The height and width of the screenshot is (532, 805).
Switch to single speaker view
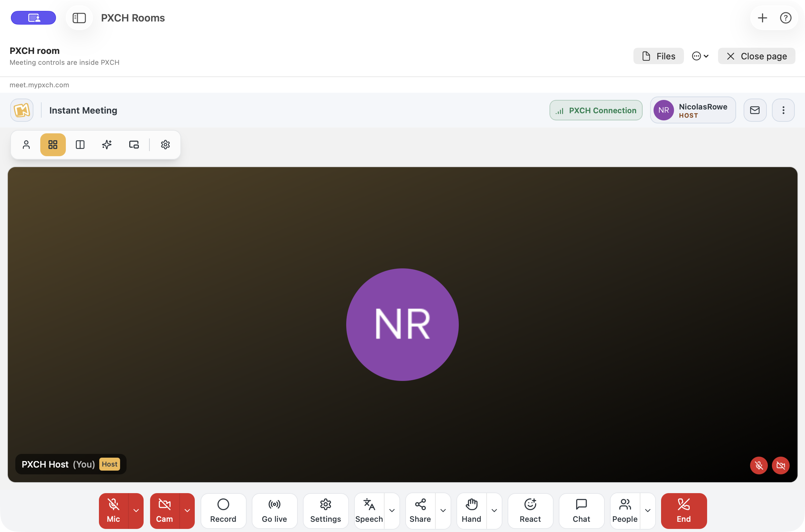(26, 145)
